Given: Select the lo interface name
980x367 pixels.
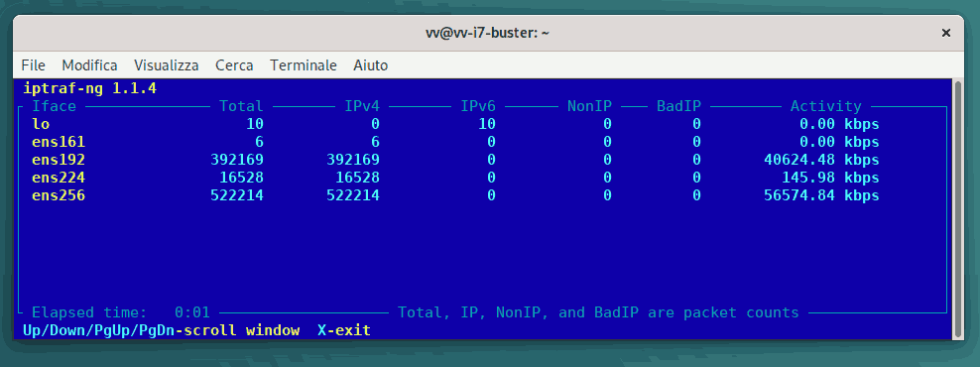Looking at the screenshot, I should pyautogui.click(x=41, y=124).
